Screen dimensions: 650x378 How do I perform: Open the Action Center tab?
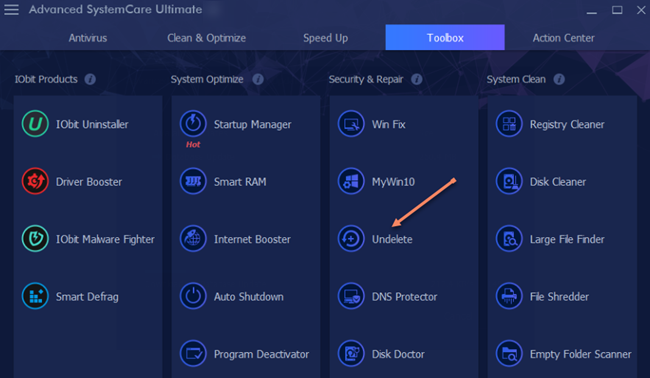coord(563,38)
